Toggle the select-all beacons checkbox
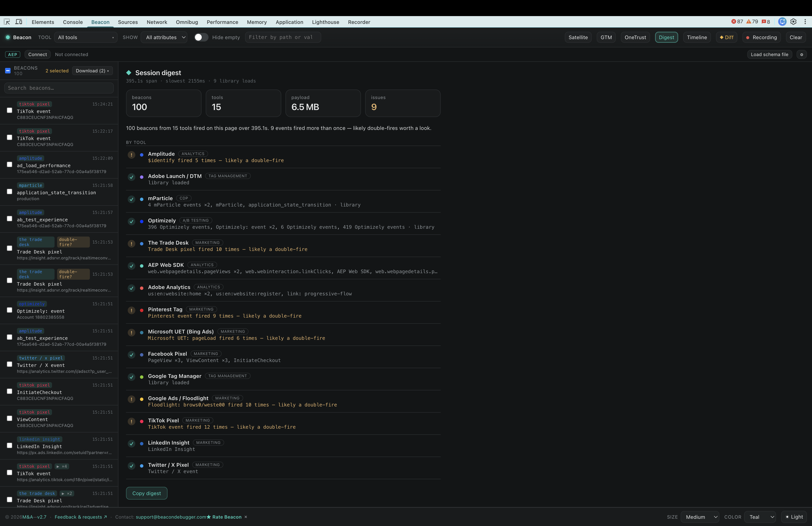Viewport: 812px width, 526px height. 8,71
